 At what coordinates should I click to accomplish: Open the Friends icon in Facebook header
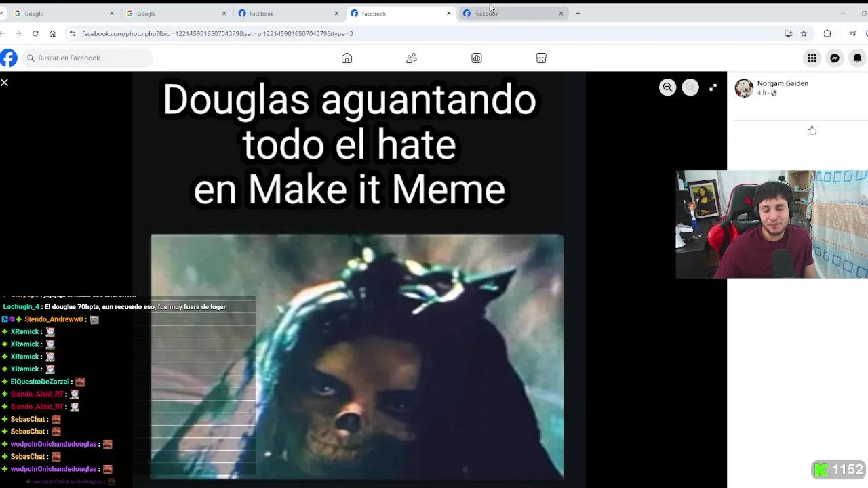[x=412, y=58]
